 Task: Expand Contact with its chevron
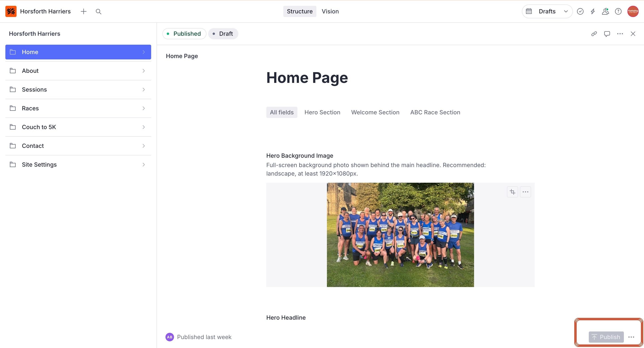(x=144, y=146)
